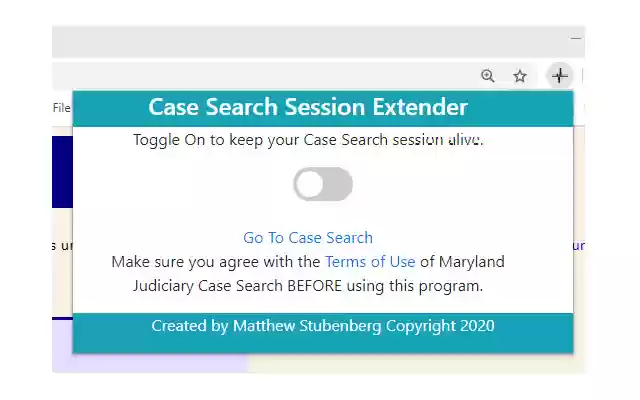Open the Go To Case Search link
Viewport: 640px width, 400px height.
point(308,238)
